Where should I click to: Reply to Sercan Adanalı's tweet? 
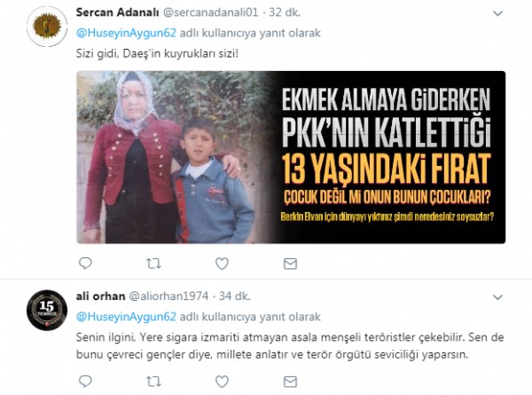[85, 264]
